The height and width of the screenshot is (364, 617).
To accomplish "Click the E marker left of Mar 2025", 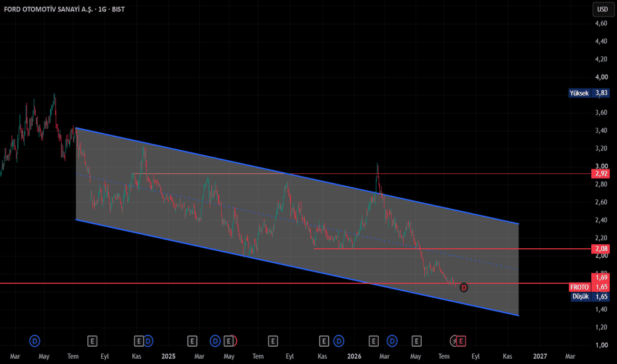I will pyautogui.click(x=192, y=341).
